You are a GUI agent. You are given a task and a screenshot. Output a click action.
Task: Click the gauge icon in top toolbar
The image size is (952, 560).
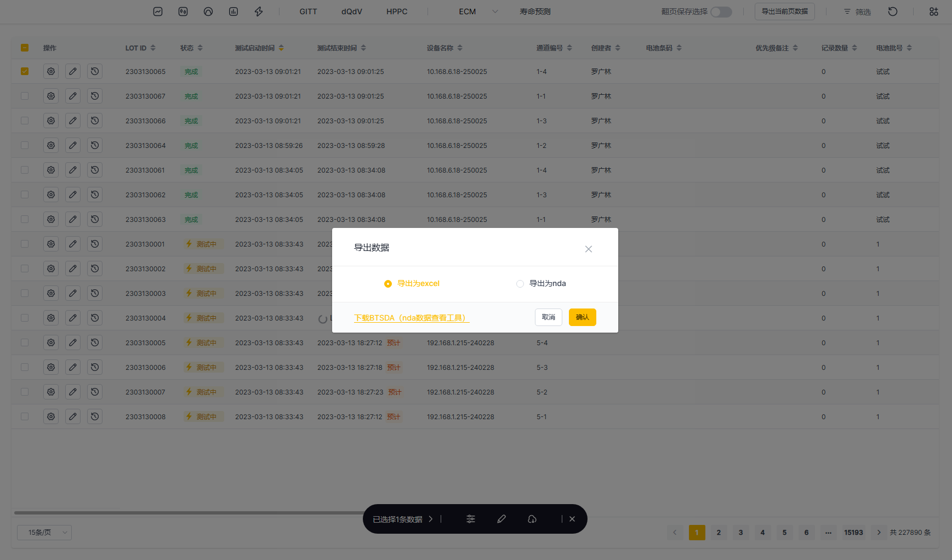point(208,12)
